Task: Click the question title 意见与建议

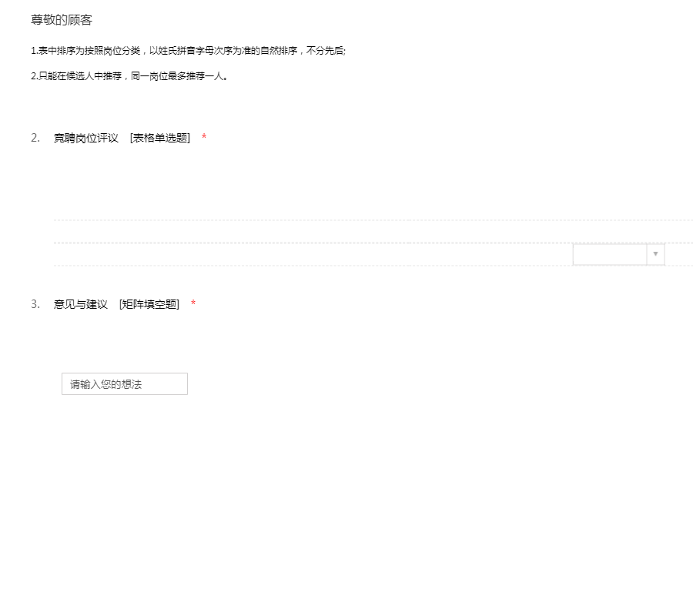Action: [x=81, y=304]
